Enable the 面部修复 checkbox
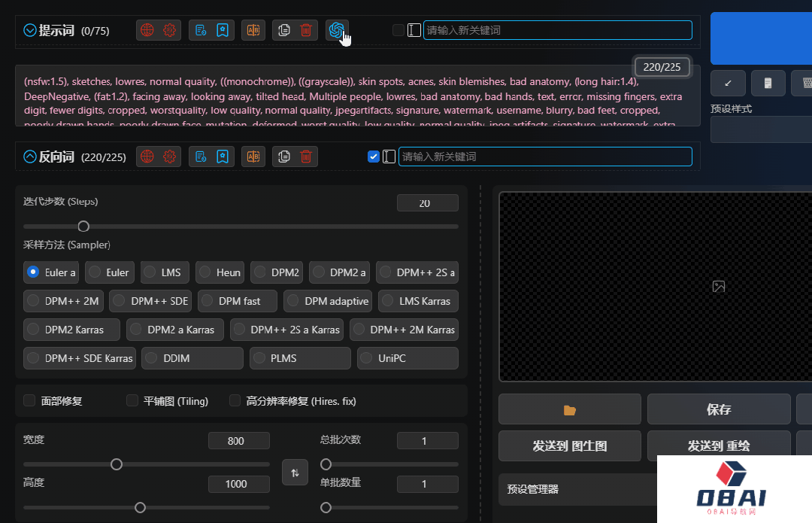The width and height of the screenshot is (812, 523). pos(30,401)
